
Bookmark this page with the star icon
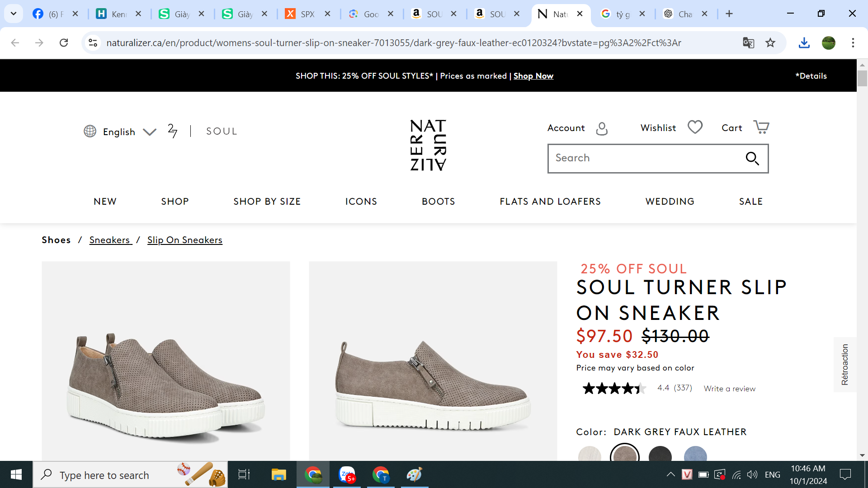(770, 43)
